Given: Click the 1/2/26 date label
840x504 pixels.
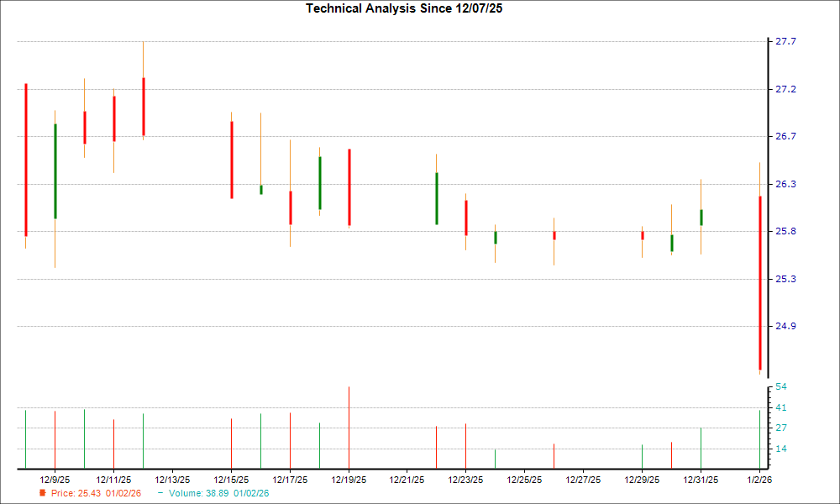Looking at the screenshot, I should click(x=759, y=480).
